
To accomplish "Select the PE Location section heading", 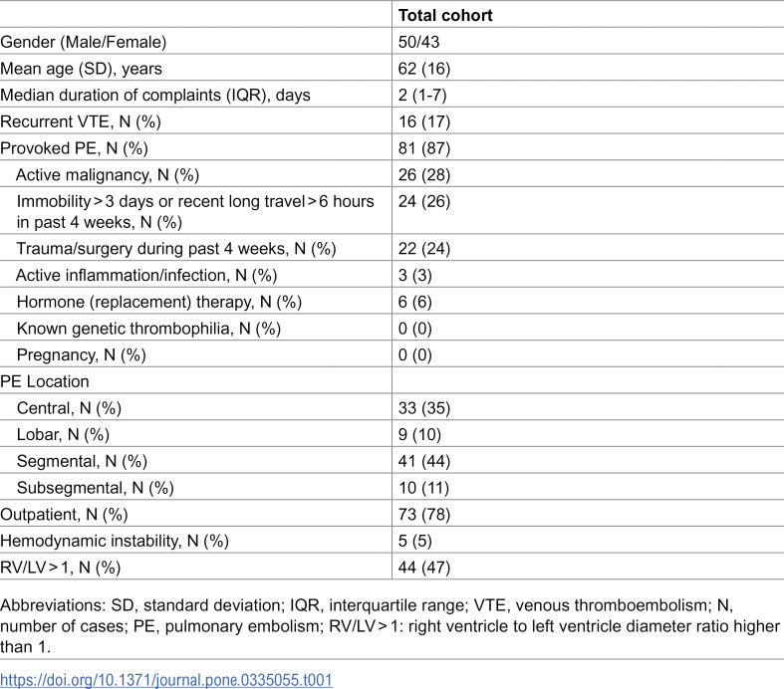I will coord(45,381).
